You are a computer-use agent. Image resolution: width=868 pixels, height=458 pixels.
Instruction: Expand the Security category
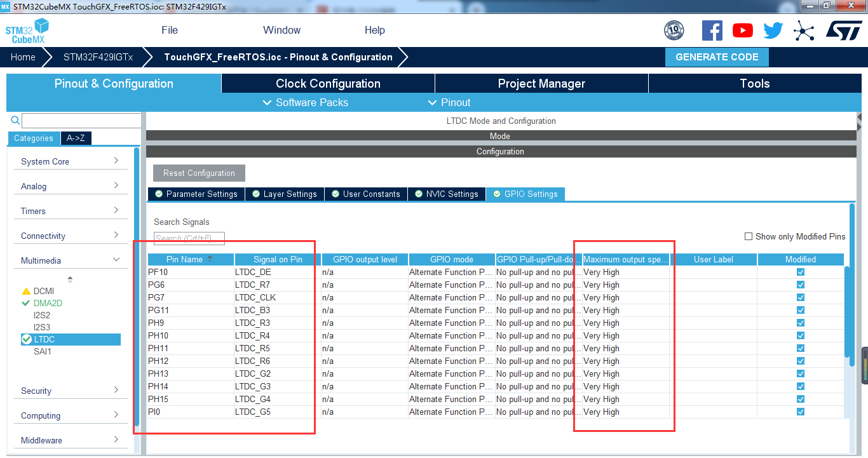[x=70, y=391]
